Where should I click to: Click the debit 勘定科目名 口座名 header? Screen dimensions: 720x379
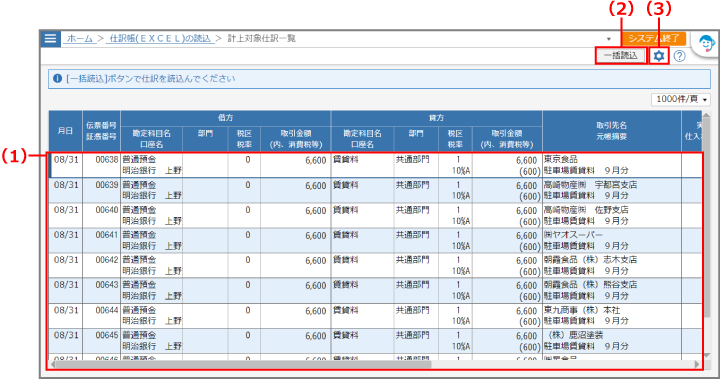coord(152,139)
